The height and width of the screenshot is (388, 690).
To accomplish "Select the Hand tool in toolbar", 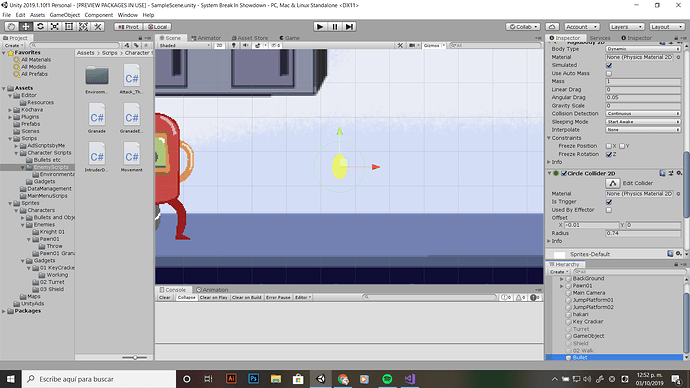I will click(x=11, y=27).
